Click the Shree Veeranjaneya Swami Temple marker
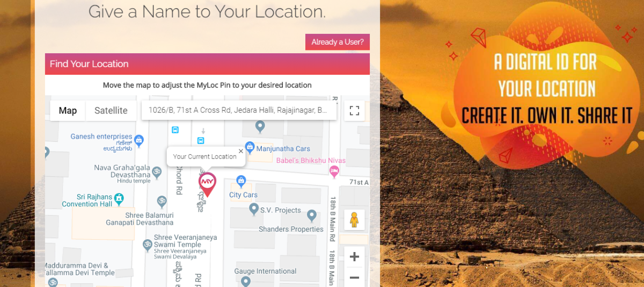Viewport: 644px width, 287px height. [148, 245]
